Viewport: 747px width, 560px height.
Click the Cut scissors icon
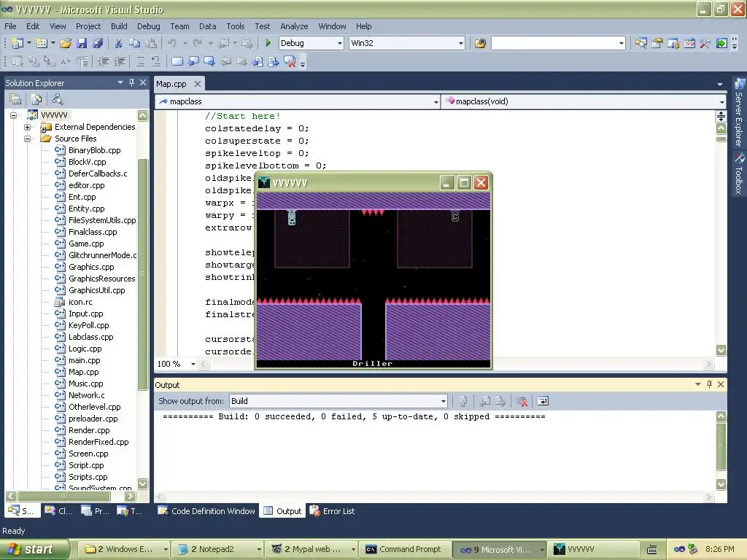tap(118, 43)
